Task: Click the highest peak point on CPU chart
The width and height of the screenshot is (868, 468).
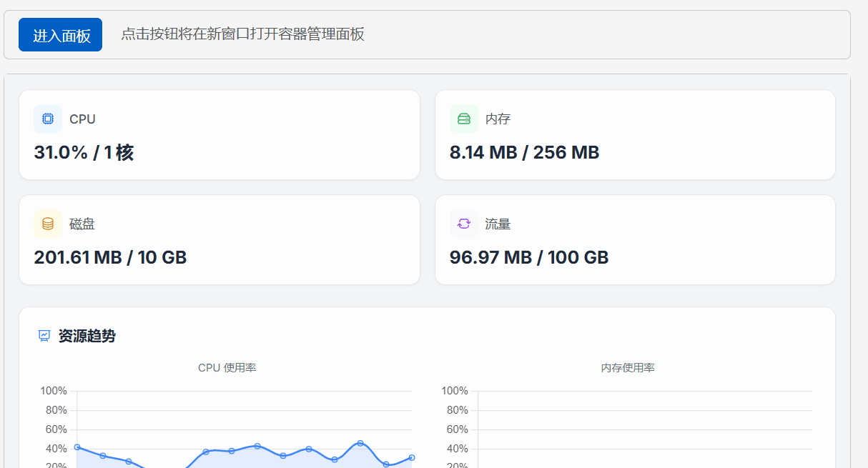Action: coord(360,443)
